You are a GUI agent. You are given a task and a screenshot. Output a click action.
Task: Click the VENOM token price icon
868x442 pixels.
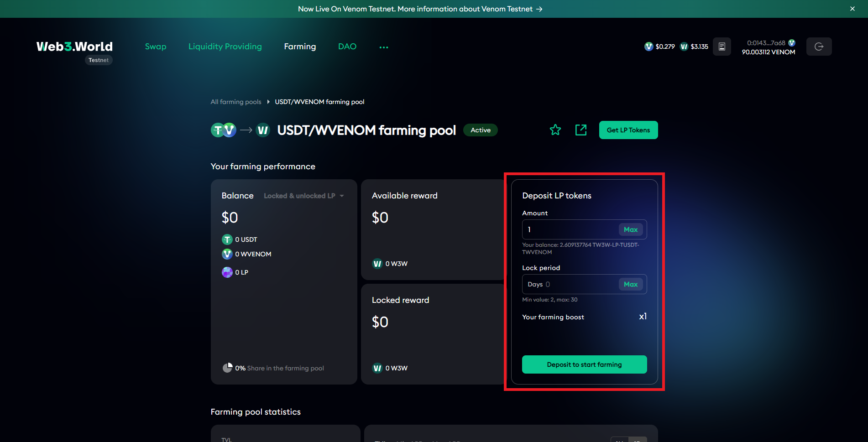pos(648,47)
